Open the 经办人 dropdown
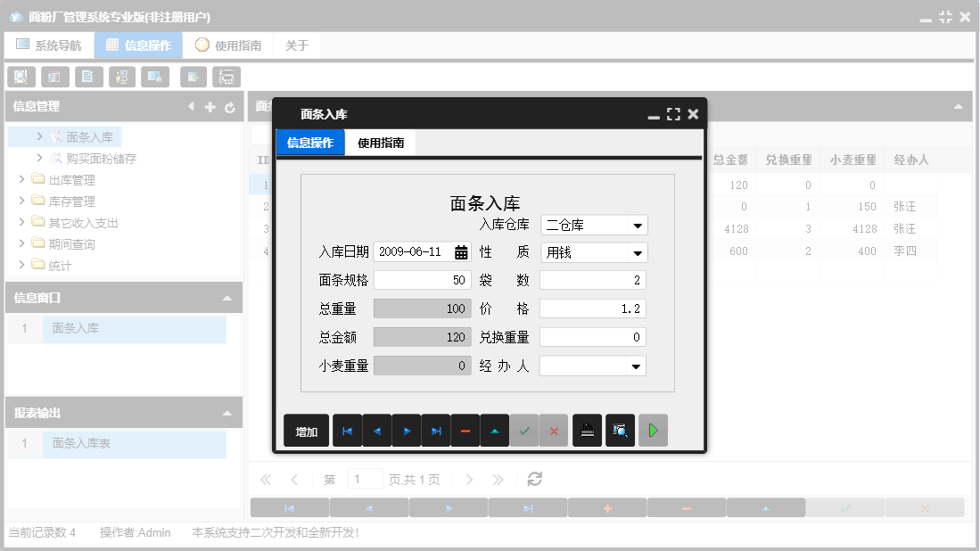Image resolution: width=980 pixels, height=551 pixels. click(x=637, y=366)
